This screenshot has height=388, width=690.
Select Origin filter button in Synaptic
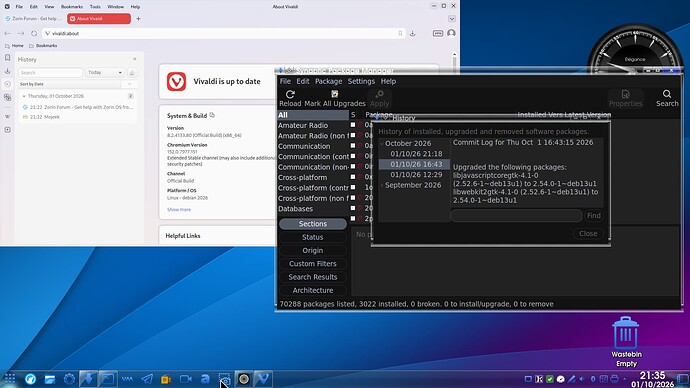(312, 250)
